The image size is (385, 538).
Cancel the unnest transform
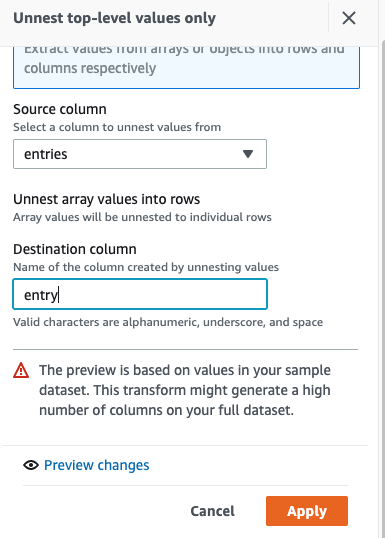[212, 511]
